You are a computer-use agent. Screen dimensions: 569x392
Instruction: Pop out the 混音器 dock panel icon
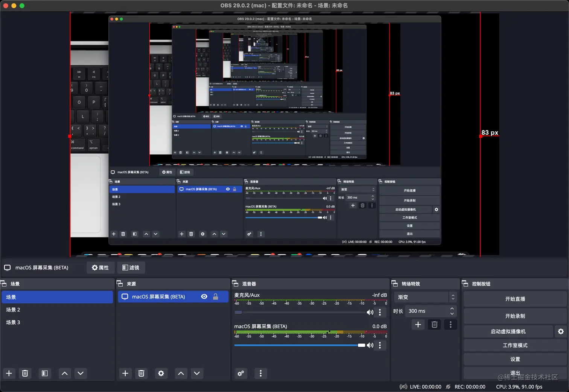click(235, 284)
